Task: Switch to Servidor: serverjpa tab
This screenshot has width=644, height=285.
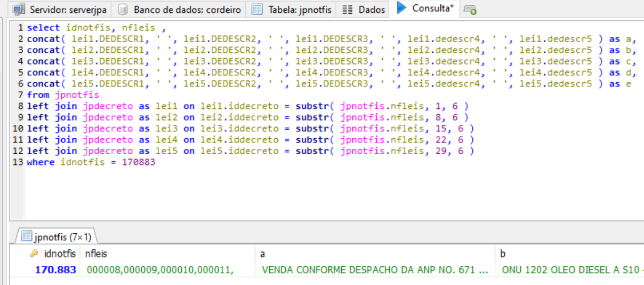Action: coord(61,10)
